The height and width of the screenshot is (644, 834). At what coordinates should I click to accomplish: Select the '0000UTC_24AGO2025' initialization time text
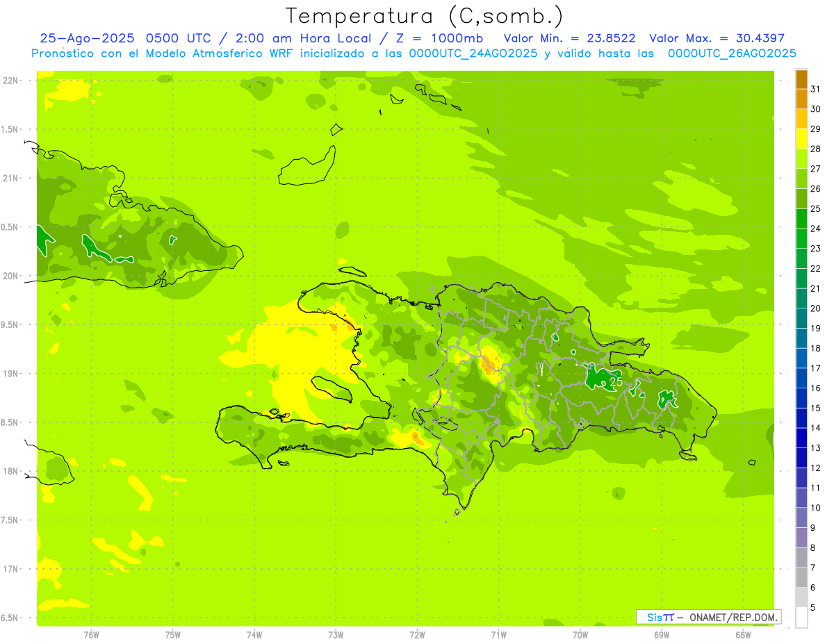coord(473,53)
